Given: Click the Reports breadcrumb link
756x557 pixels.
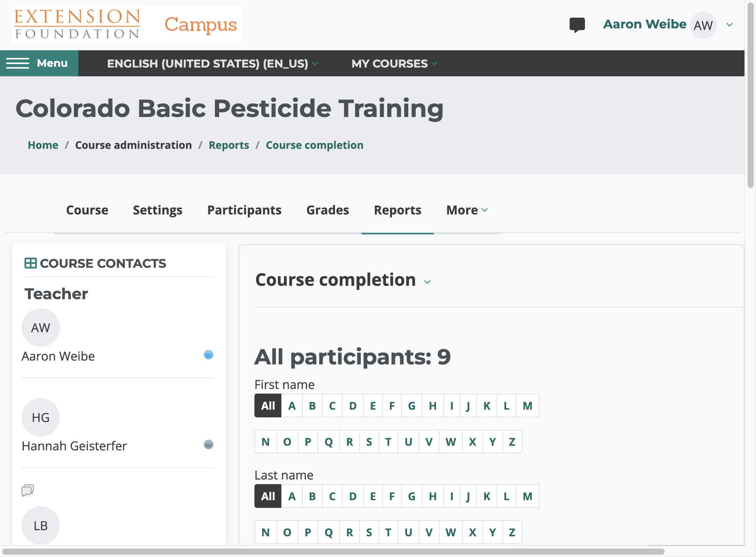Looking at the screenshot, I should click(x=229, y=145).
